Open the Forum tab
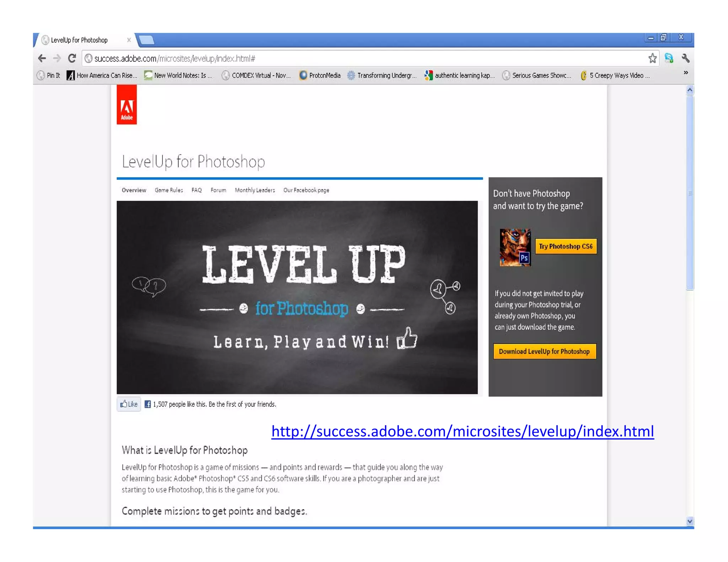Viewport: 728px width, 562px height. click(x=218, y=190)
